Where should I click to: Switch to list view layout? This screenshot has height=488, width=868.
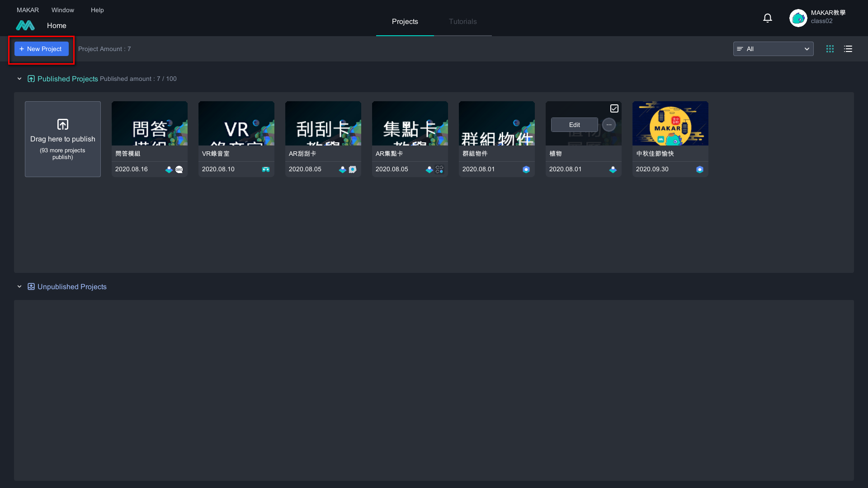848,49
